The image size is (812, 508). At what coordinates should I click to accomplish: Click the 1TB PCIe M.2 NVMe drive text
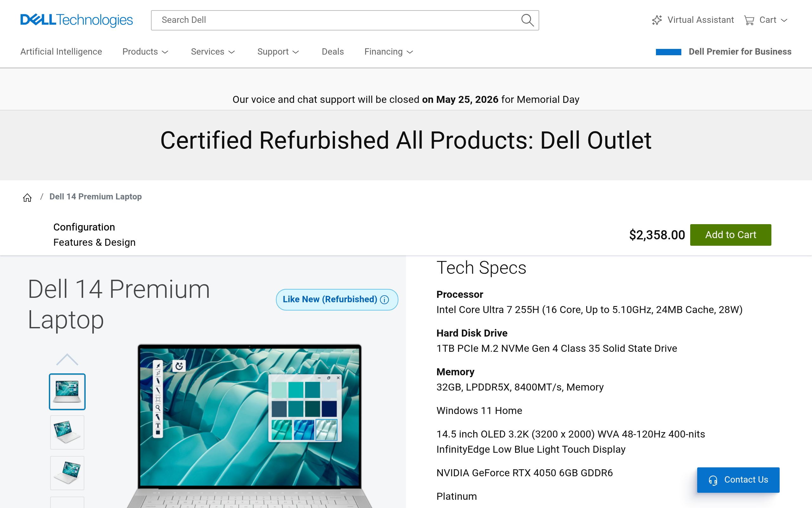coord(557,349)
